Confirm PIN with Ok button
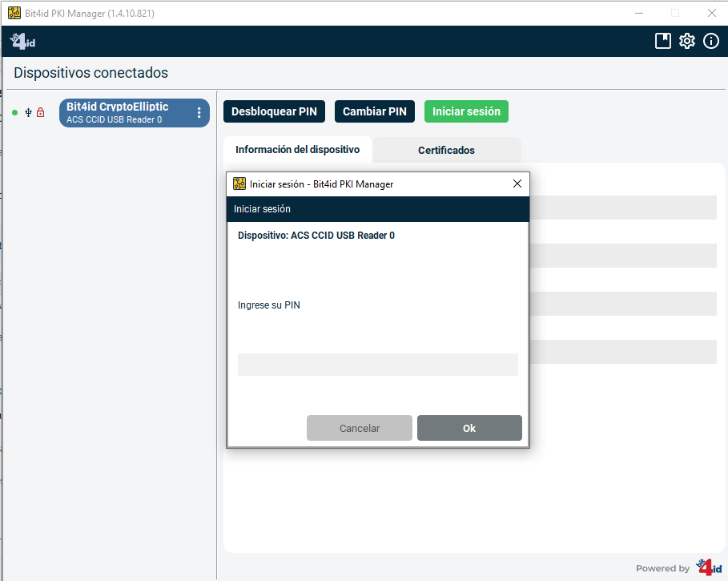This screenshot has height=581, width=728. 469,428
